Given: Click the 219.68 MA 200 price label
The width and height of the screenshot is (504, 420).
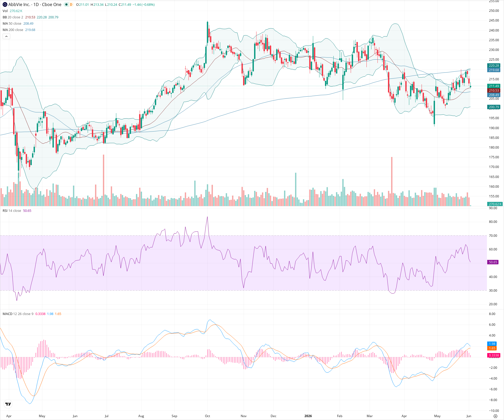Looking at the screenshot, I should pyautogui.click(x=494, y=70).
